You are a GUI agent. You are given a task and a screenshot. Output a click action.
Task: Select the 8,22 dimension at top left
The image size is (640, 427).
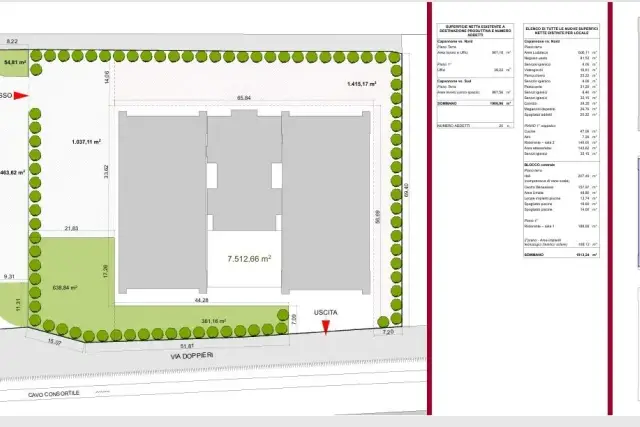[12, 41]
